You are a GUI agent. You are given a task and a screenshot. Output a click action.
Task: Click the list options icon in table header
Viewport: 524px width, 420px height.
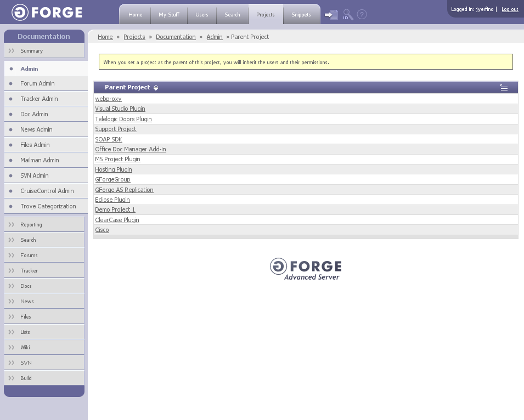(504, 88)
